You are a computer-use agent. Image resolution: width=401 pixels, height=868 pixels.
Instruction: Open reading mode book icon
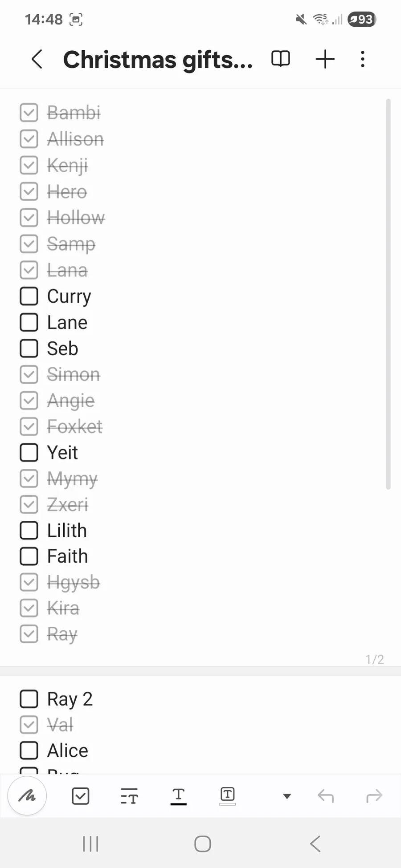click(x=281, y=59)
